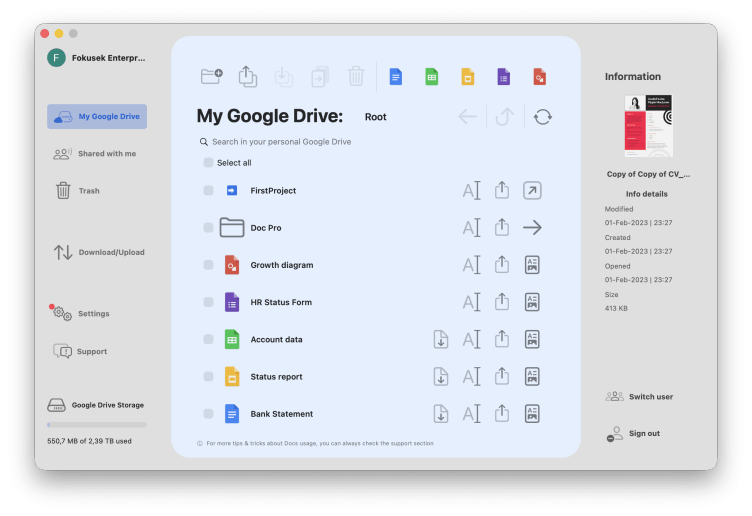Open Account data preview icon
Screen dimensions: 752x516
532,339
